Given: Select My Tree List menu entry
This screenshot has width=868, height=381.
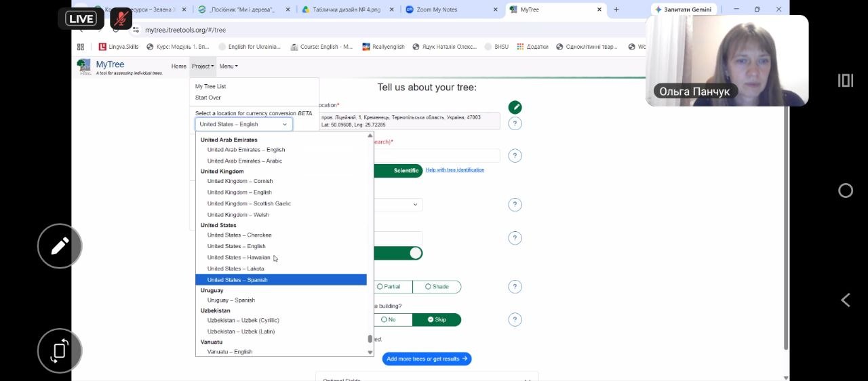Looking at the screenshot, I should pyautogui.click(x=210, y=86).
